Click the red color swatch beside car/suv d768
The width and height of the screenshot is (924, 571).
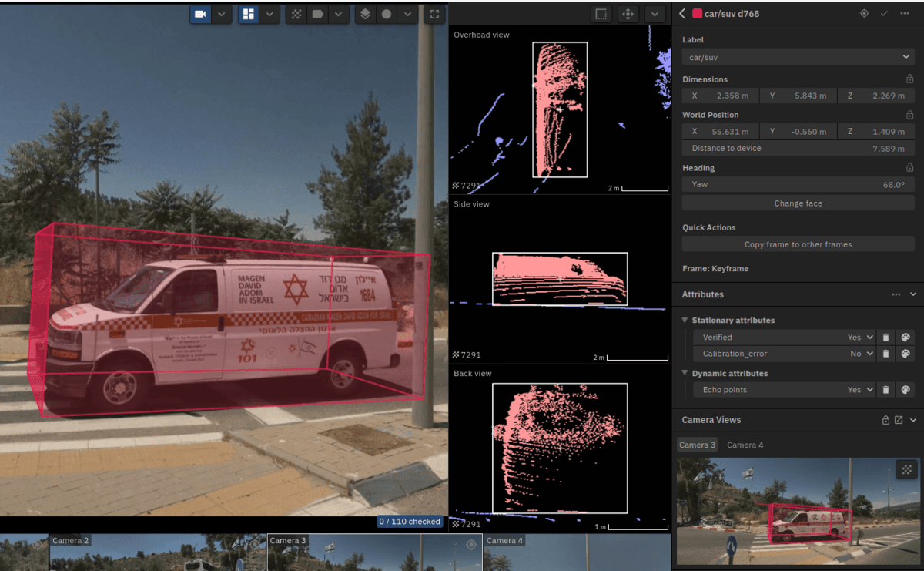[x=697, y=13]
